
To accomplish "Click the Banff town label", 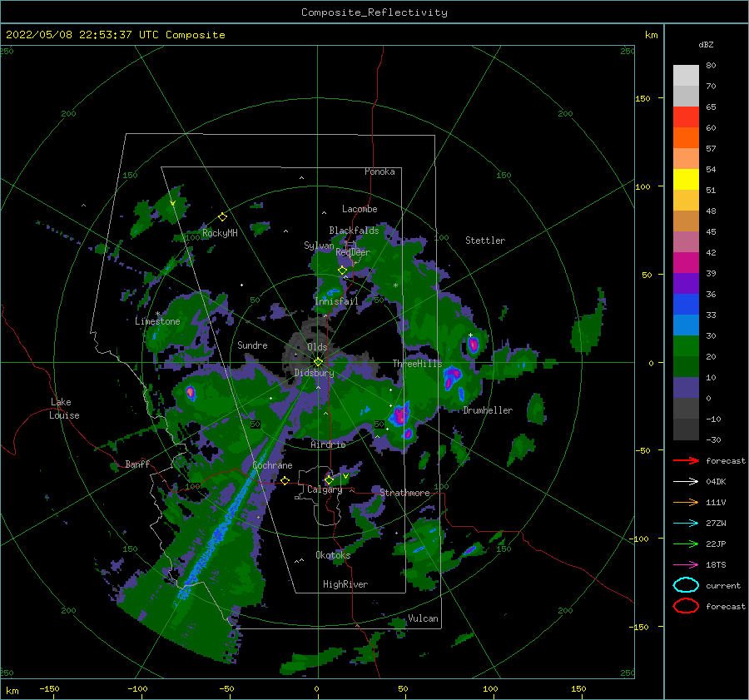I will [x=137, y=464].
